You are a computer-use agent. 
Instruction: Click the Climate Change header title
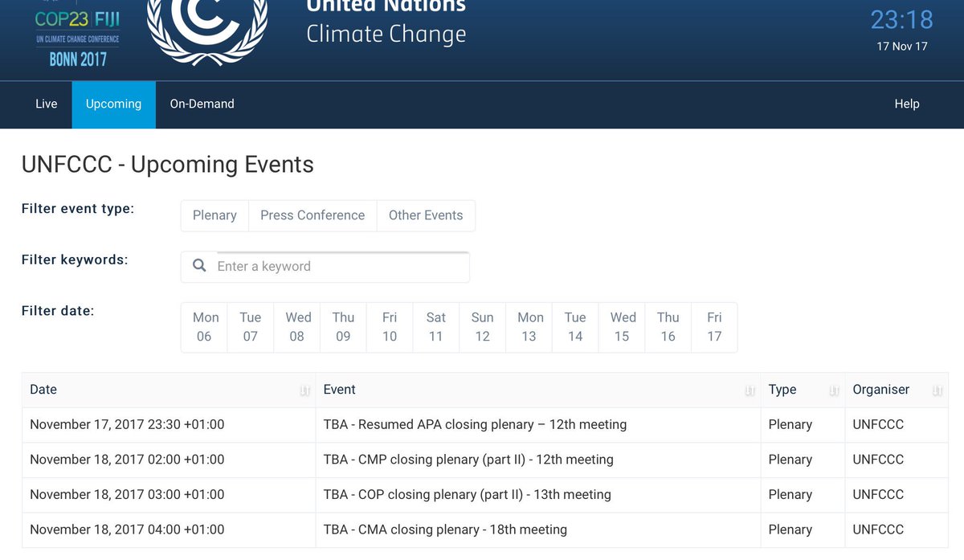pos(386,35)
